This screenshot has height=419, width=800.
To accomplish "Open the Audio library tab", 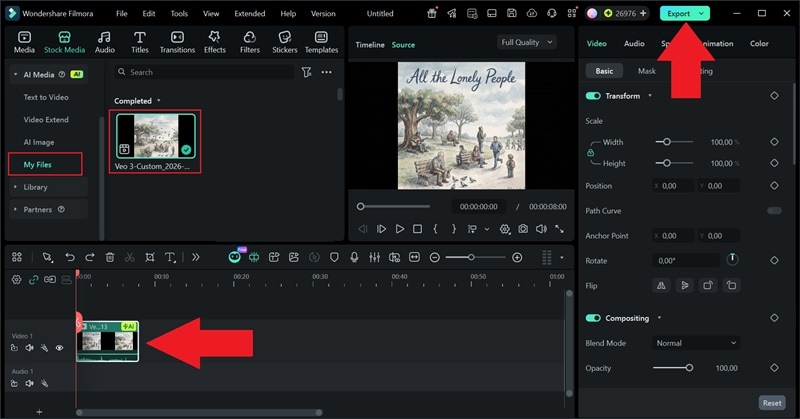I will point(105,42).
